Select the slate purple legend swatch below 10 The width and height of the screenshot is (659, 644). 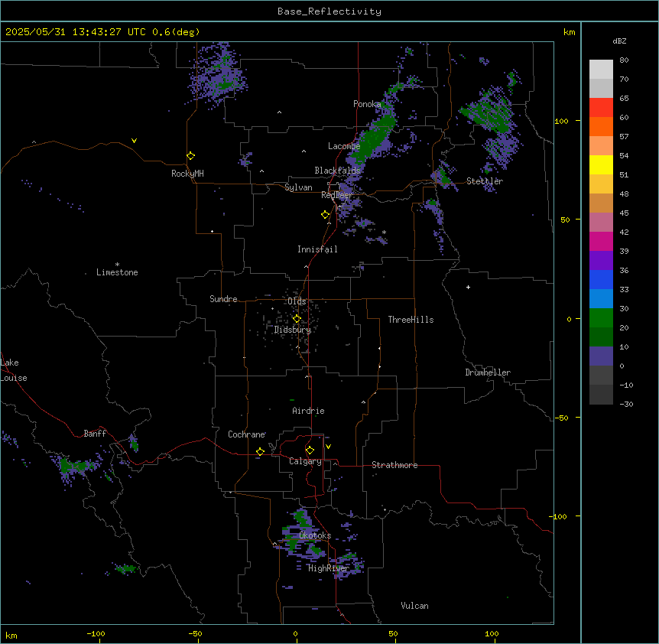point(601,356)
